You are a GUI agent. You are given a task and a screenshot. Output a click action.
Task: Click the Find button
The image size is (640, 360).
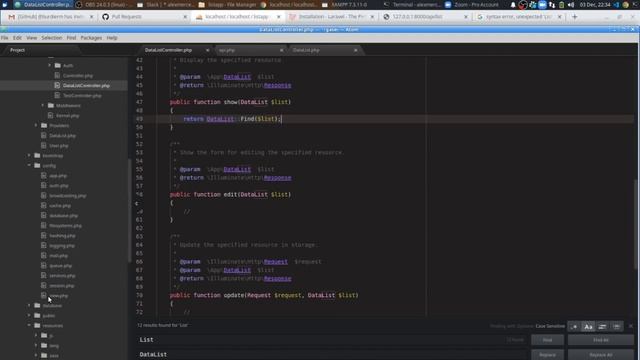[x=547, y=340]
